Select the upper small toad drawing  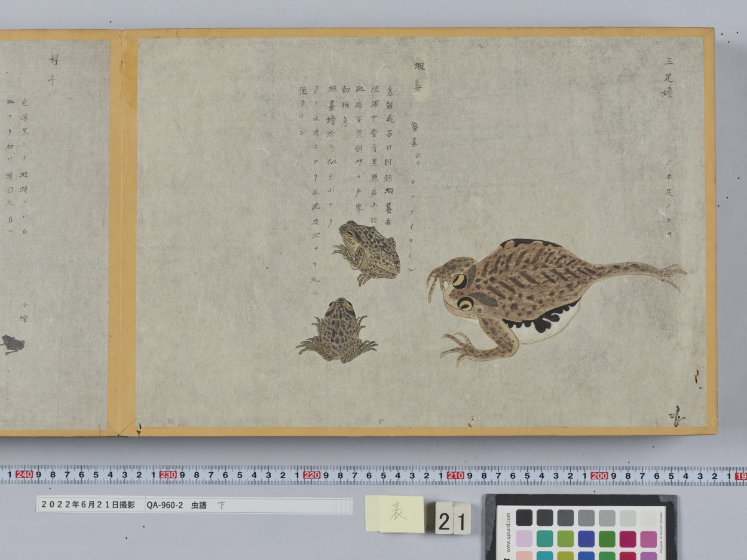[367, 252]
